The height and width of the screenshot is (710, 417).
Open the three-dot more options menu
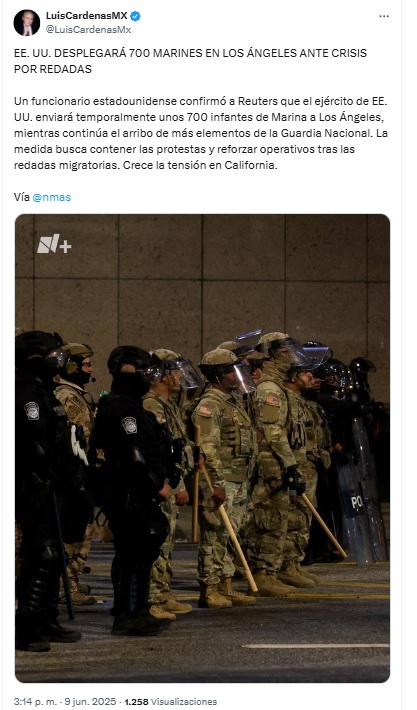click(x=384, y=16)
